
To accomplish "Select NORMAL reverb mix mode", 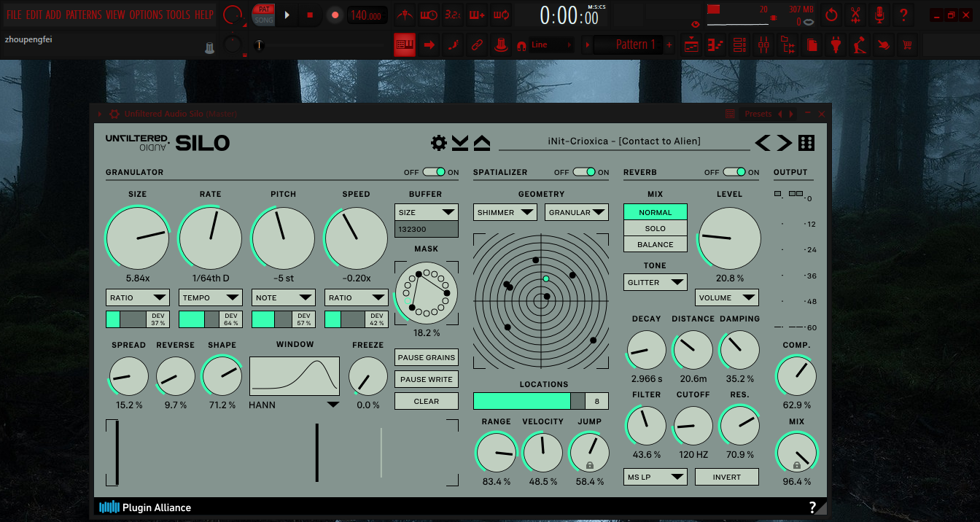I will tap(656, 212).
